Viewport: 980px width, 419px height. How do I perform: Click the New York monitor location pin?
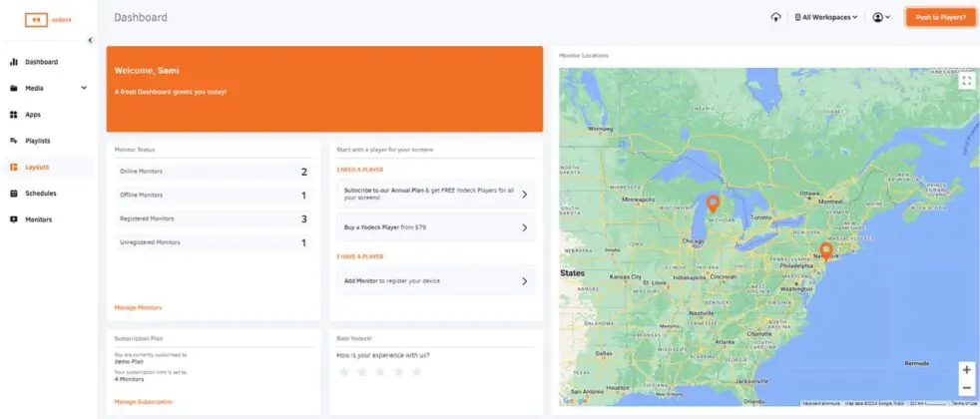825,249
